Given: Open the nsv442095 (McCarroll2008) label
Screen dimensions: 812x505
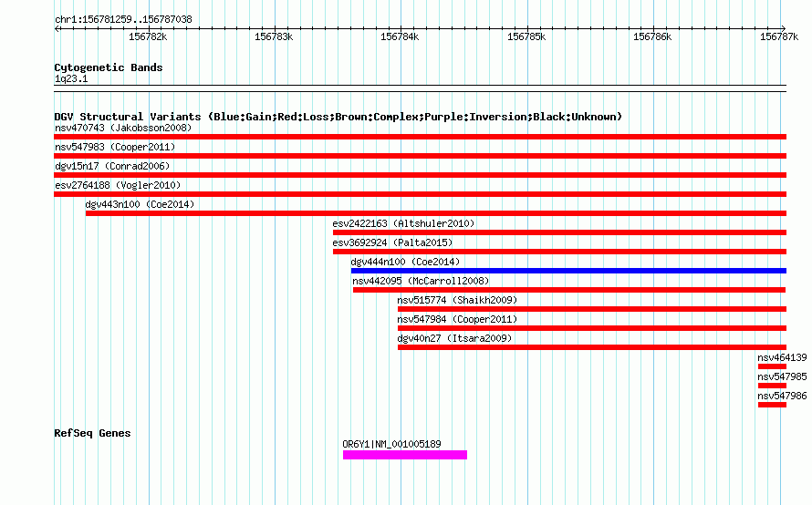Looking at the screenshot, I should tap(421, 281).
